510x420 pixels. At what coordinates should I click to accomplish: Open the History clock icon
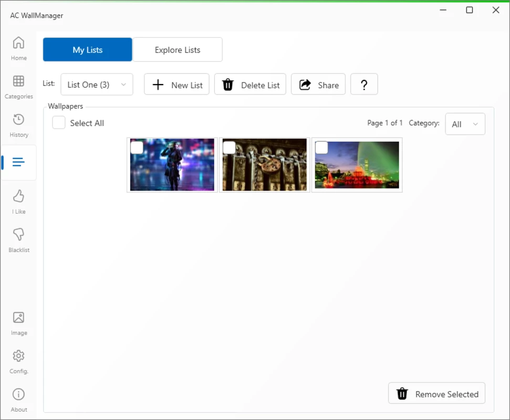tap(18, 125)
